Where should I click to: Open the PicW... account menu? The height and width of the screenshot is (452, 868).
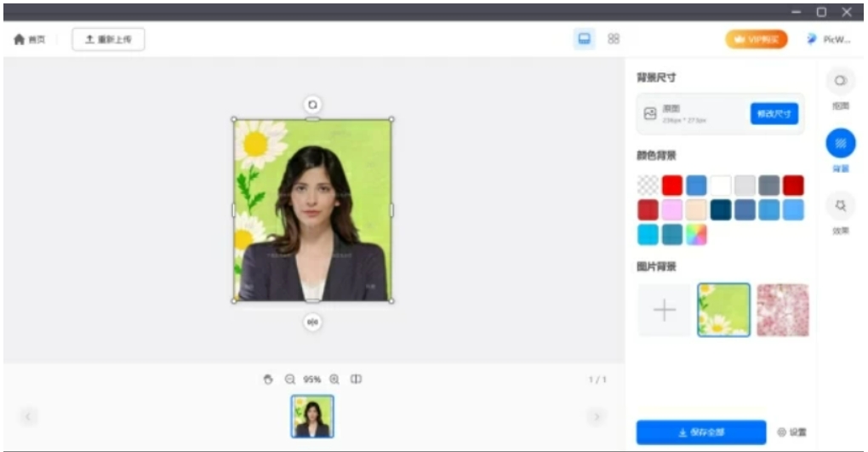tap(829, 39)
